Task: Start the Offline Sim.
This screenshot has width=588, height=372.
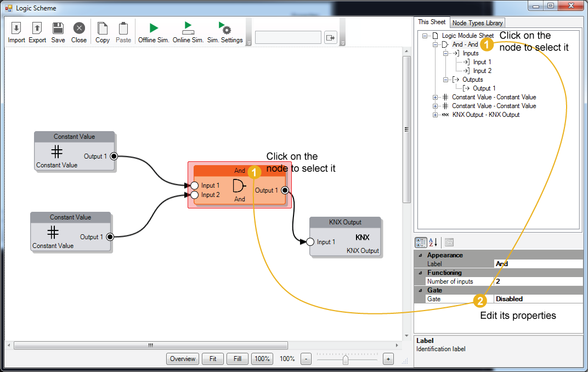Action: [x=154, y=32]
